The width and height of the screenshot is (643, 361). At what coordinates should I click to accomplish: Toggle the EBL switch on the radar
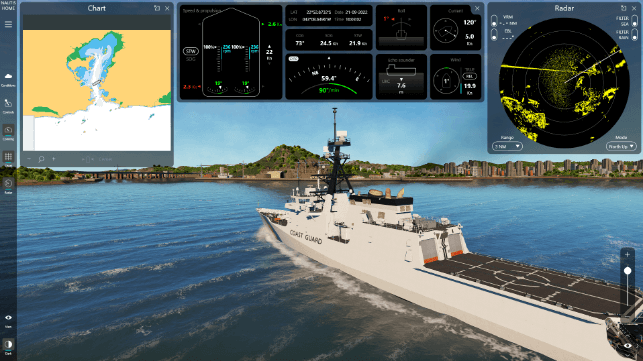pos(494,34)
